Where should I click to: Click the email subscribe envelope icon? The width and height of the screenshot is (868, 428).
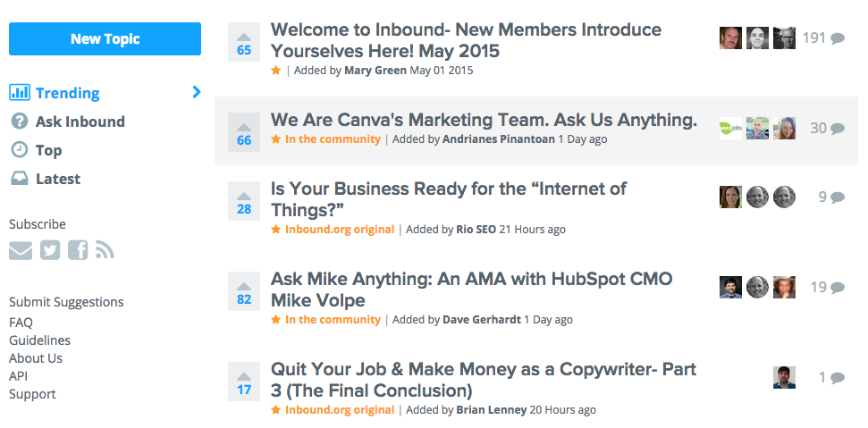click(21, 250)
